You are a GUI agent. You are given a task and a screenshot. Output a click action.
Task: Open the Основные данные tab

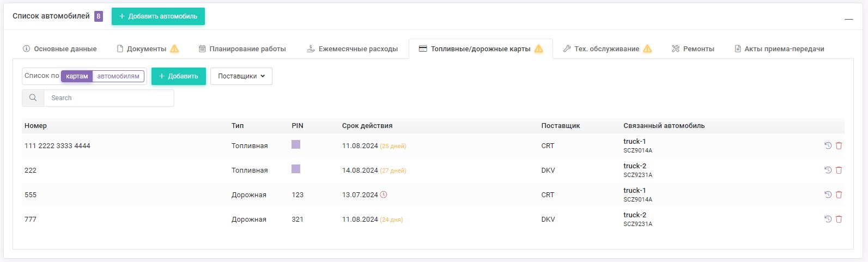(x=60, y=48)
